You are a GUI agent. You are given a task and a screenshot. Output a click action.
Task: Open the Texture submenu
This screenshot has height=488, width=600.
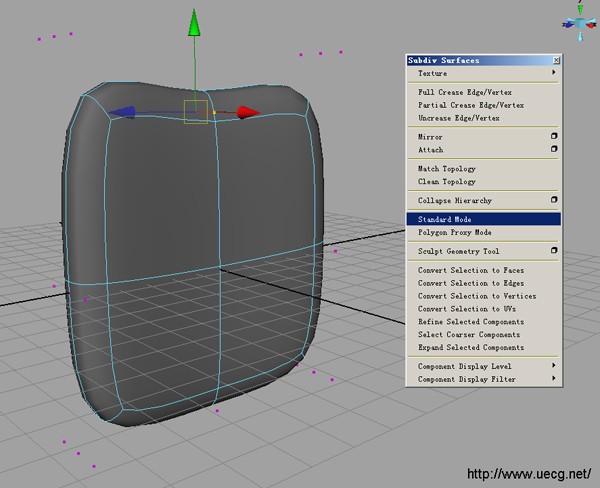pos(484,73)
